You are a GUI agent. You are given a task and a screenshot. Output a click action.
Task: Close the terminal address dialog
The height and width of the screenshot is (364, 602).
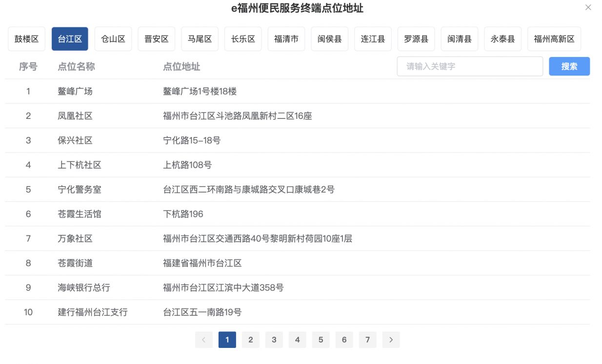(x=588, y=8)
